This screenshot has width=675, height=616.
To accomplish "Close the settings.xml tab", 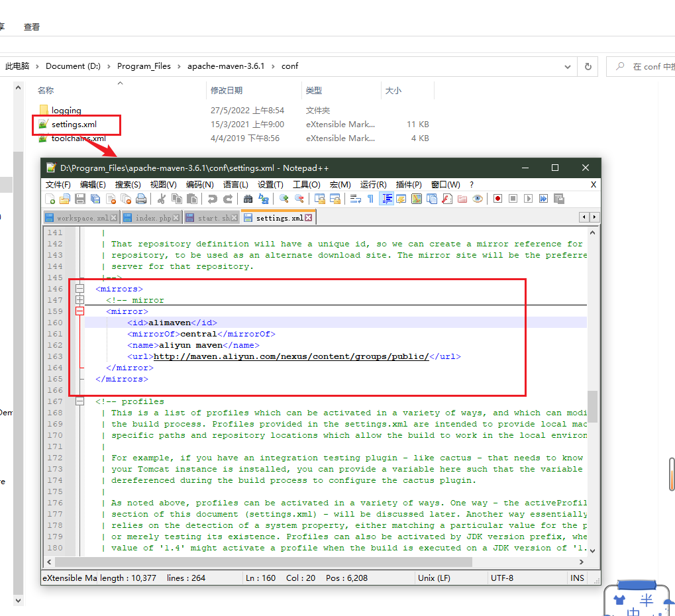I will tap(309, 218).
